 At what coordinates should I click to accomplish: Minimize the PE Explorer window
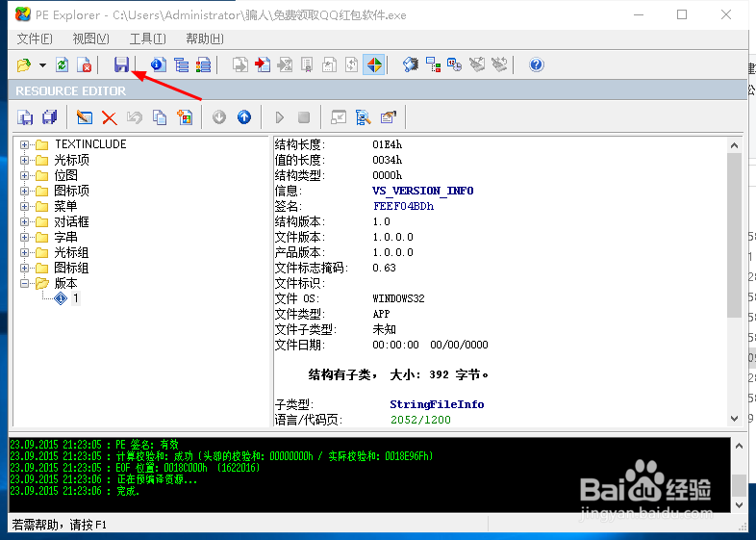[x=639, y=15]
